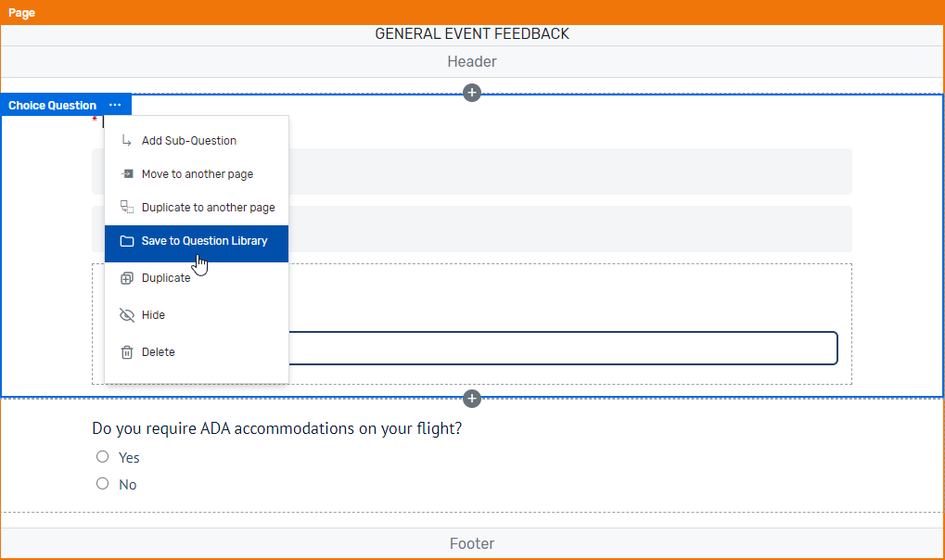The image size is (945, 560).
Task: Click the Header section bar
Action: pos(472,62)
